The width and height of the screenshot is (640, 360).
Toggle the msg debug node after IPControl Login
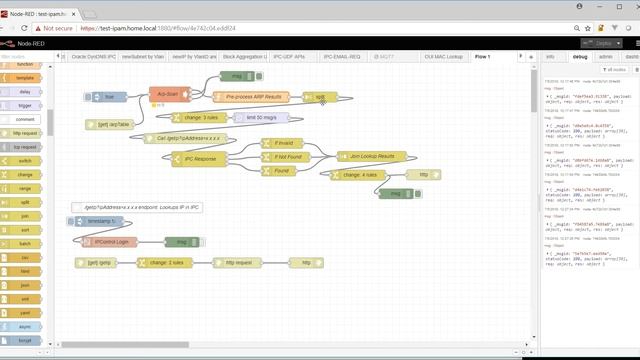[x=203, y=242]
